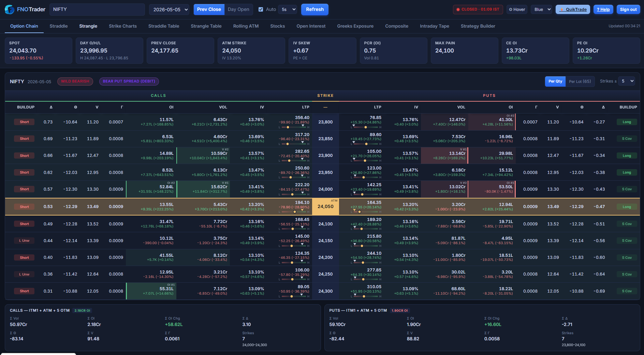Open the Help link
Image resolution: width=644 pixels, height=355 pixels.
pyautogui.click(x=603, y=10)
